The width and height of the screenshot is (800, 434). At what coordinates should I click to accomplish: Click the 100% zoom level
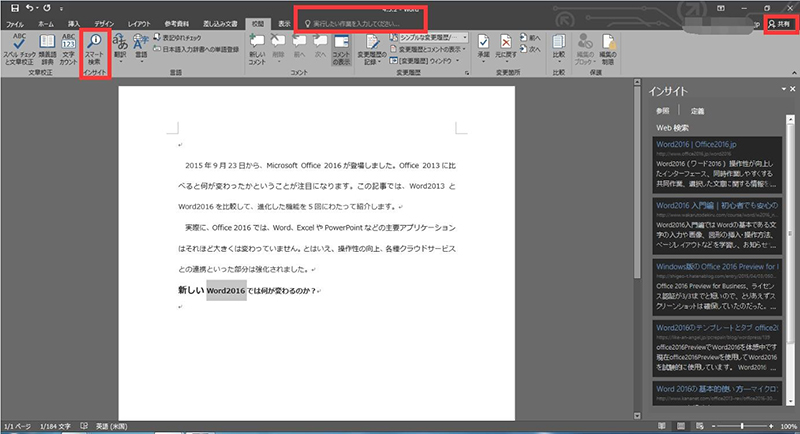pyautogui.click(x=788, y=426)
